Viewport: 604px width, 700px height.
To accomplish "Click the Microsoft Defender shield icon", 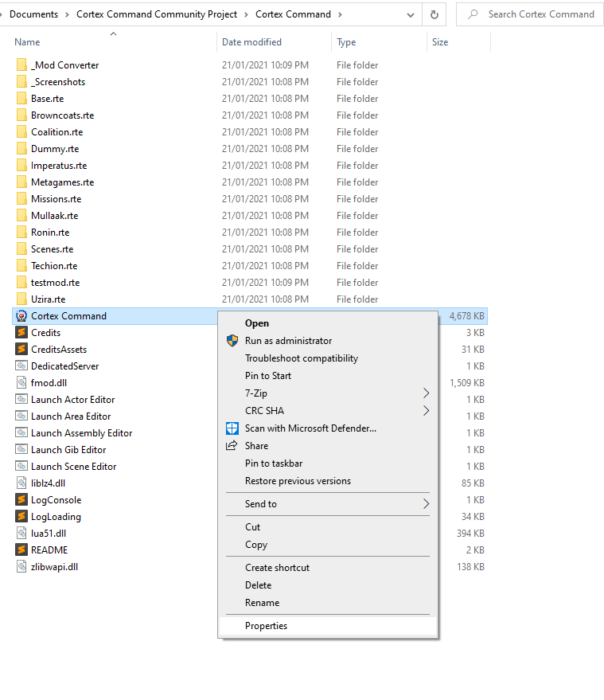I will [232, 428].
